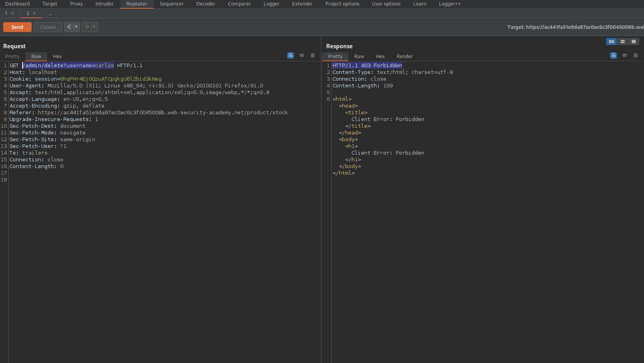Click the session cookie value in request

pyautogui.click(x=111, y=79)
